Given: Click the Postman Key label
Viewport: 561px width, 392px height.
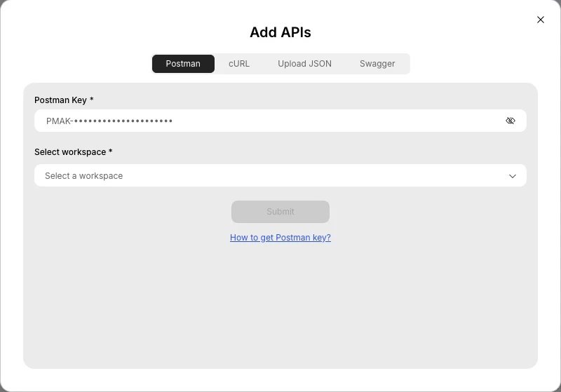Looking at the screenshot, I should pyautogui.click(x=64, y=100).
